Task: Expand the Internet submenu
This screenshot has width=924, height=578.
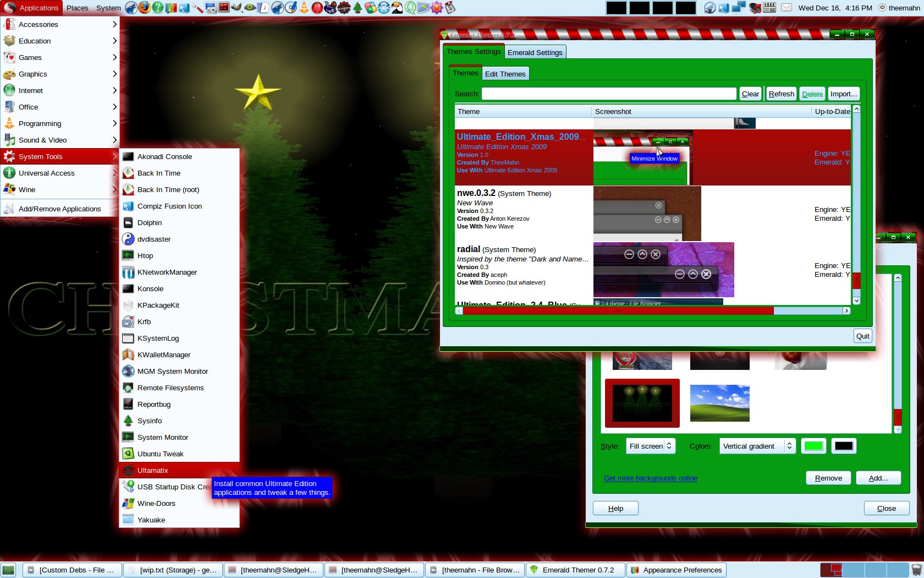Action: click(x=60, y=90)
